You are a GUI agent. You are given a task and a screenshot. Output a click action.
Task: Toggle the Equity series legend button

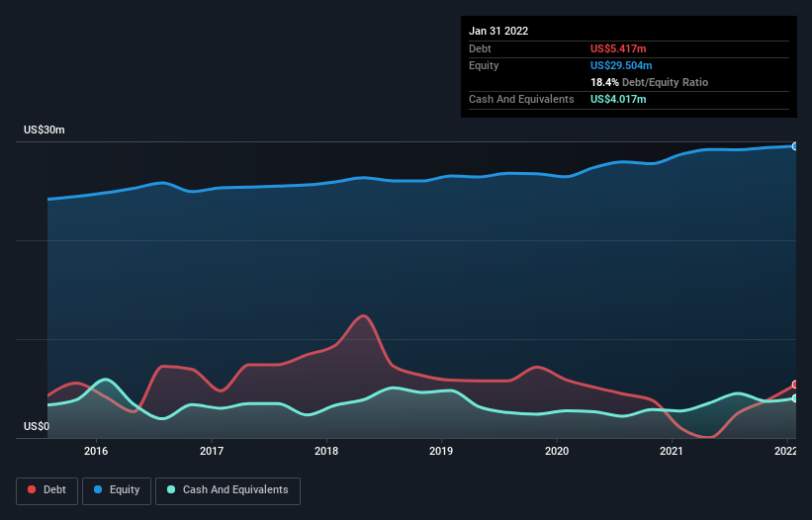(x=117, y=490)
